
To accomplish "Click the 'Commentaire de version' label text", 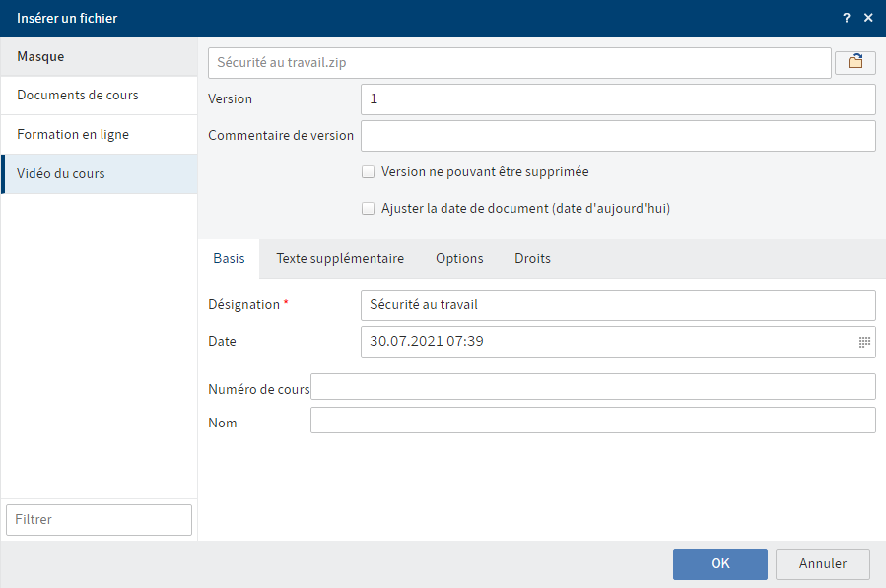I will pos(281,136).
